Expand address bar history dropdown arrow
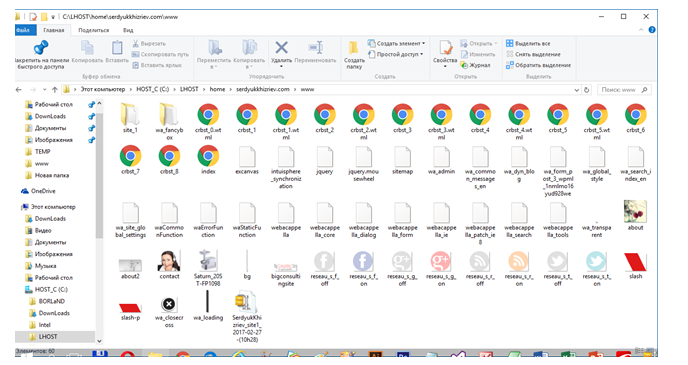This screenshot has width=688, height=365. [577, 89]
